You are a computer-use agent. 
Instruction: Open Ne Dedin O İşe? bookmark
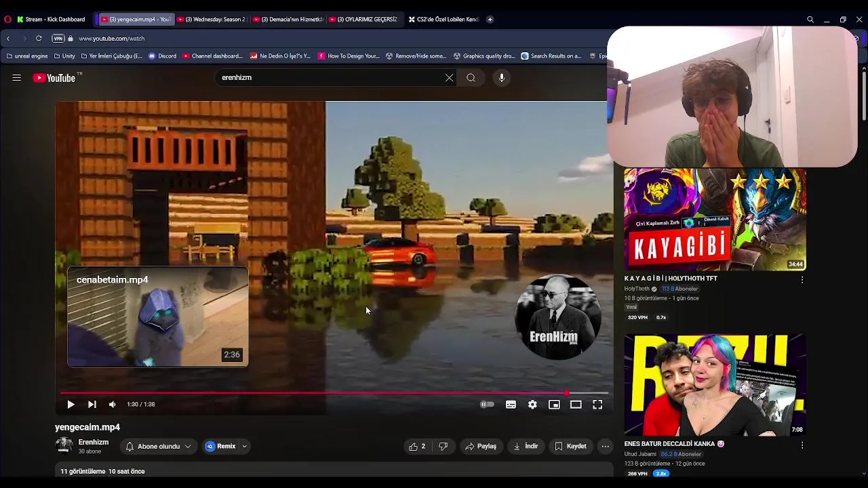(280, 56)
